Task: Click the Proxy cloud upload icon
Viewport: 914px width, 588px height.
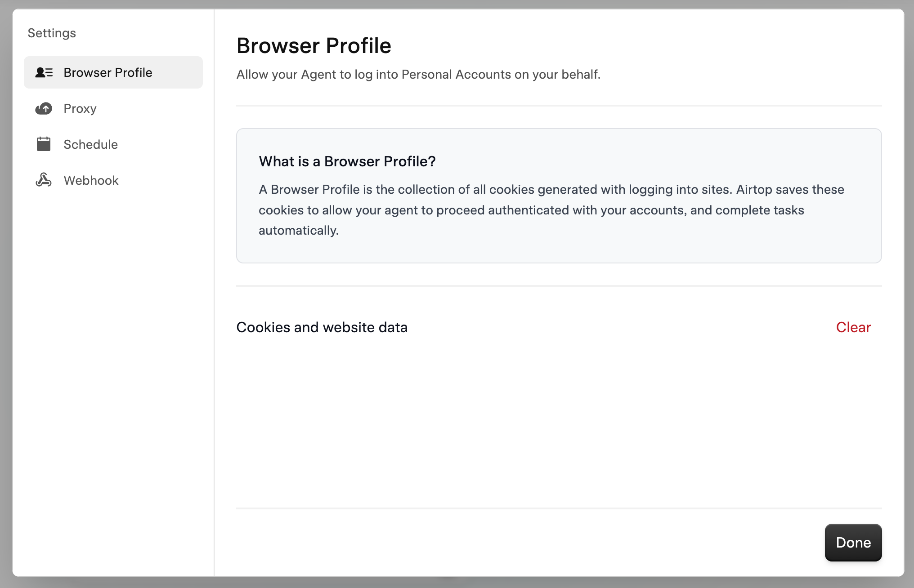Action: point(44,108)
